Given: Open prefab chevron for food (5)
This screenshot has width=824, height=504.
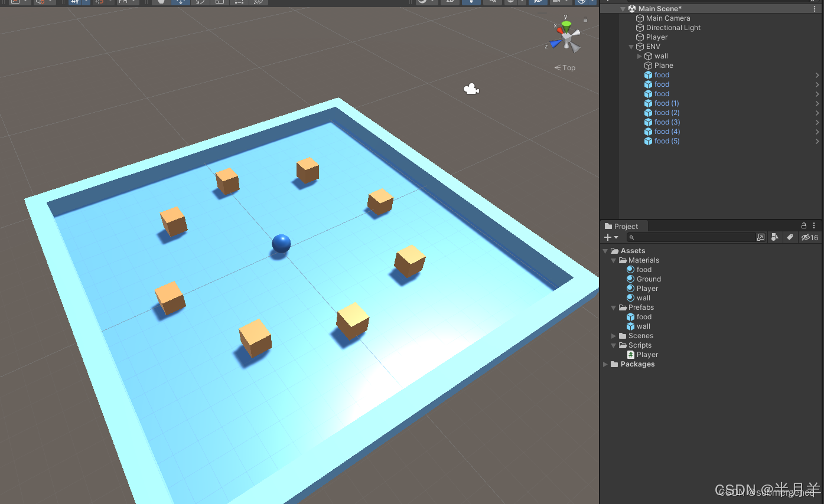Looking at the screenshot, I should coord(818,141).
